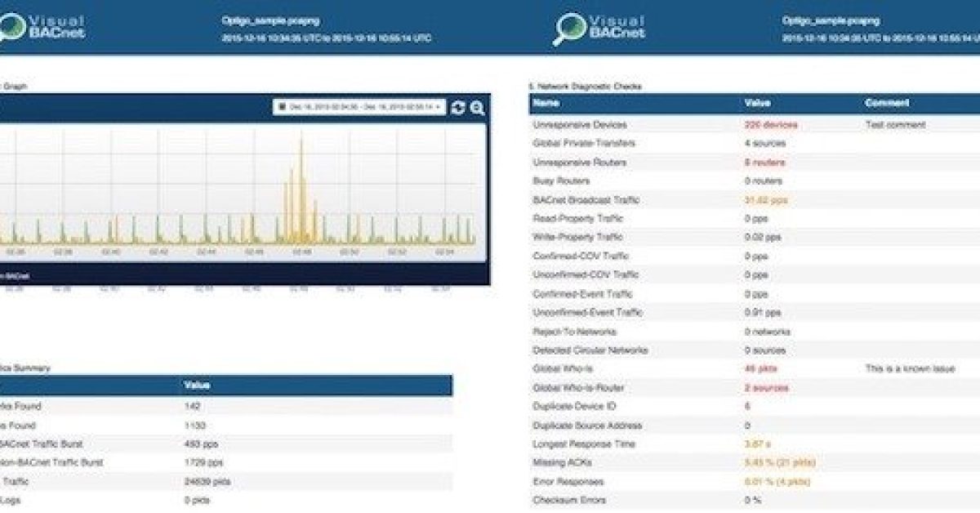Screen dimensions: 980x513
Task: Click the red '8 routers' value
Action: pos(764,163)
